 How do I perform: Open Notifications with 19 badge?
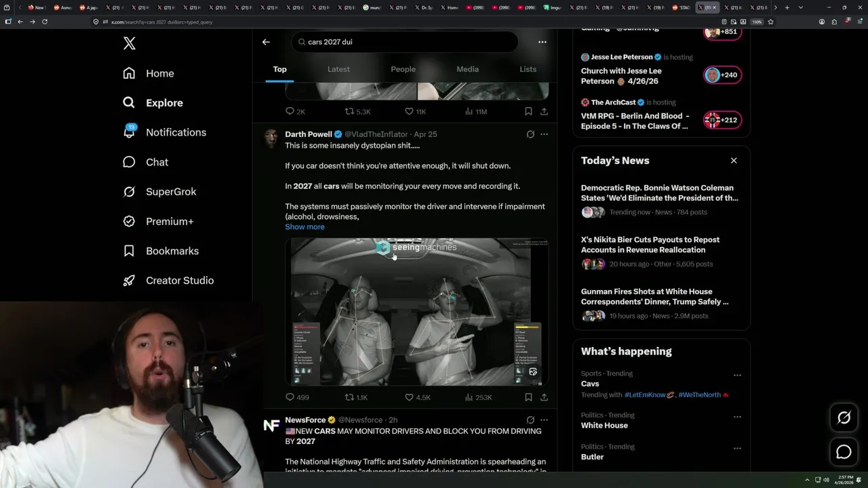pyautogui.click(x=165, y=132)
